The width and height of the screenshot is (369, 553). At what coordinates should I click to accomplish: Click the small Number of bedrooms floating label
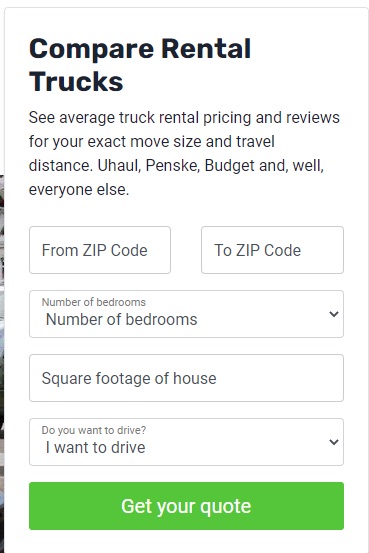93,302
